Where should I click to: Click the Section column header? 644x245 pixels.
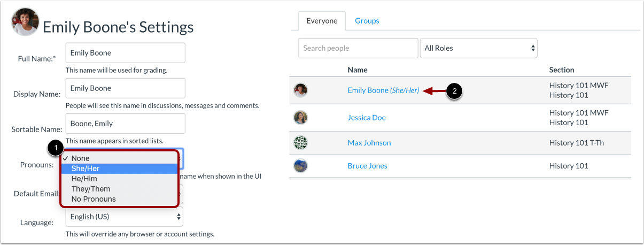click(x=562, y=70)
